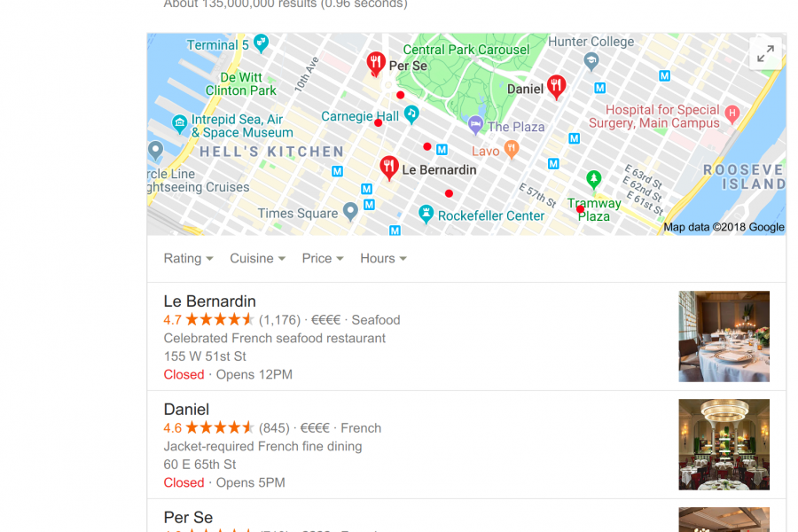This screenshot has width=798, height=532.
Task: Select the Rockefeller Center teal marker
Action: (426, 214)
